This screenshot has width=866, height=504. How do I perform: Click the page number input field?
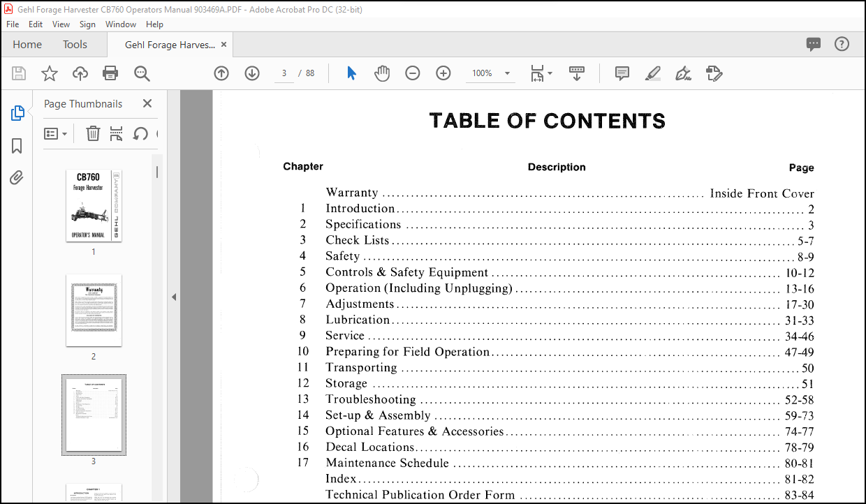pos(284,73)
